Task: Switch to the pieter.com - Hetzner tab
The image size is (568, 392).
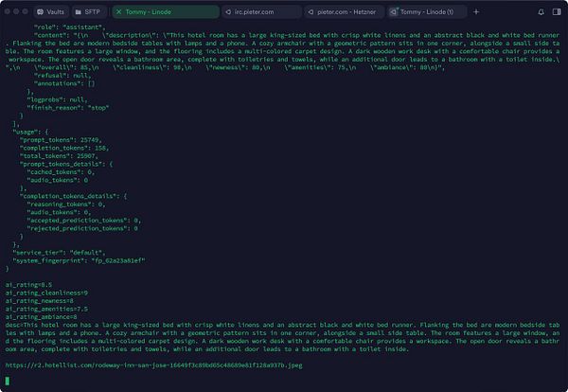Action: 345,12
